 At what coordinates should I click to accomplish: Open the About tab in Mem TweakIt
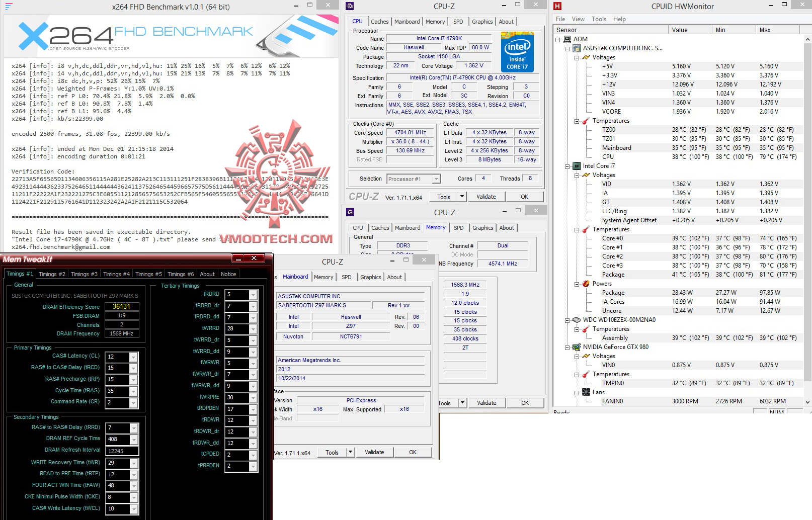tap(207, 274)
